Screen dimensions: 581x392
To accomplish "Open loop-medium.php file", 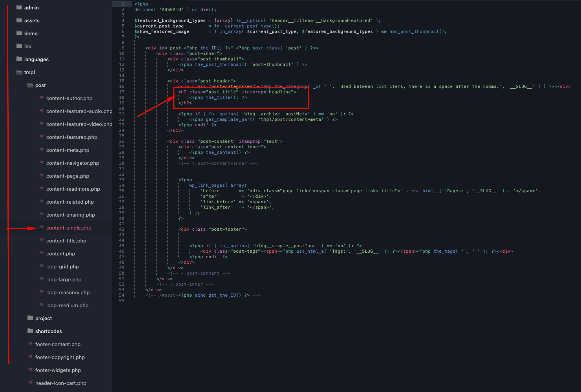I will pyautogui.click(x=68, y=305).
